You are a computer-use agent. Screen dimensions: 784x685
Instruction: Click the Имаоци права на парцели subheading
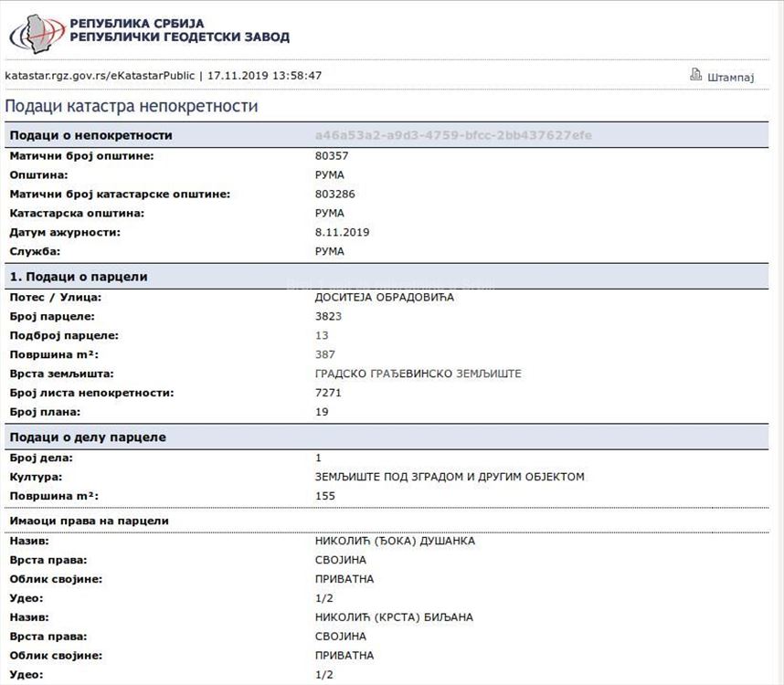click(x=89, y=521)
